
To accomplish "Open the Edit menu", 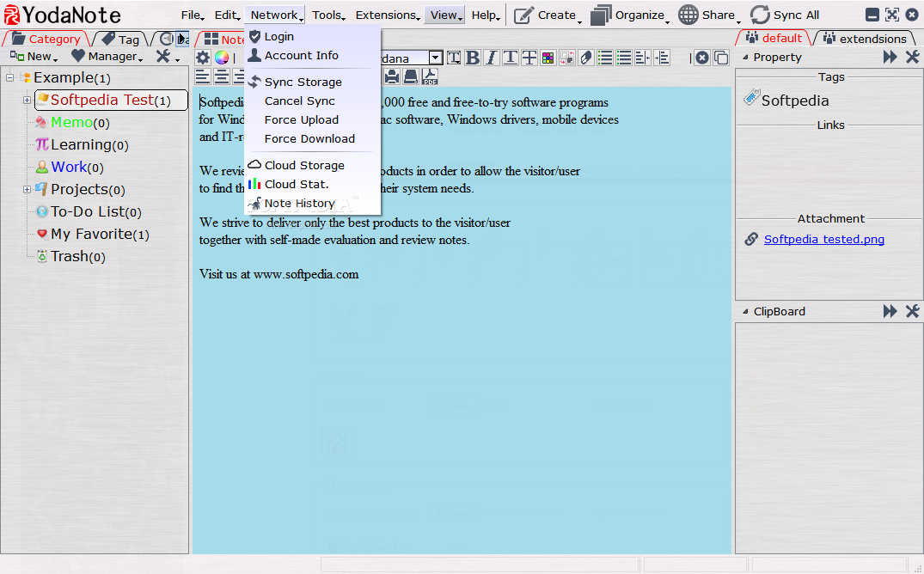I will 226,15.
